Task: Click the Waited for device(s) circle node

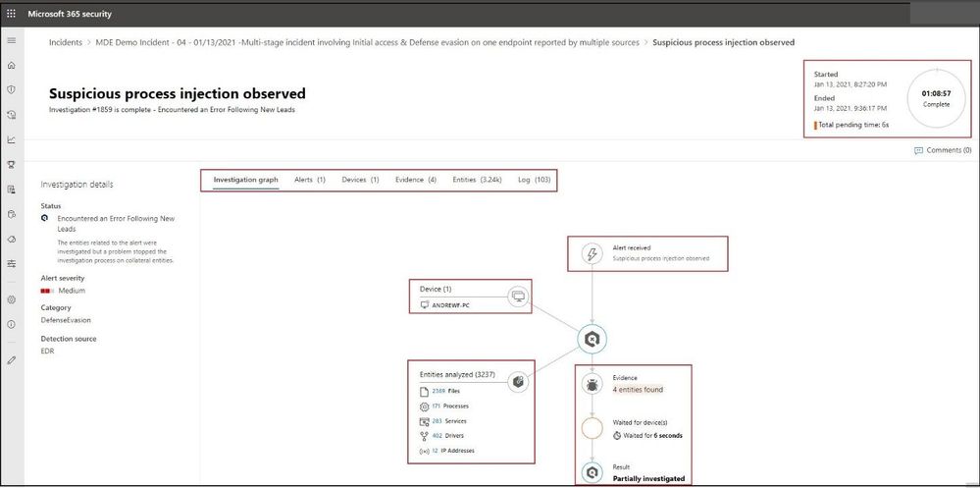Action: tap(592, 428)
